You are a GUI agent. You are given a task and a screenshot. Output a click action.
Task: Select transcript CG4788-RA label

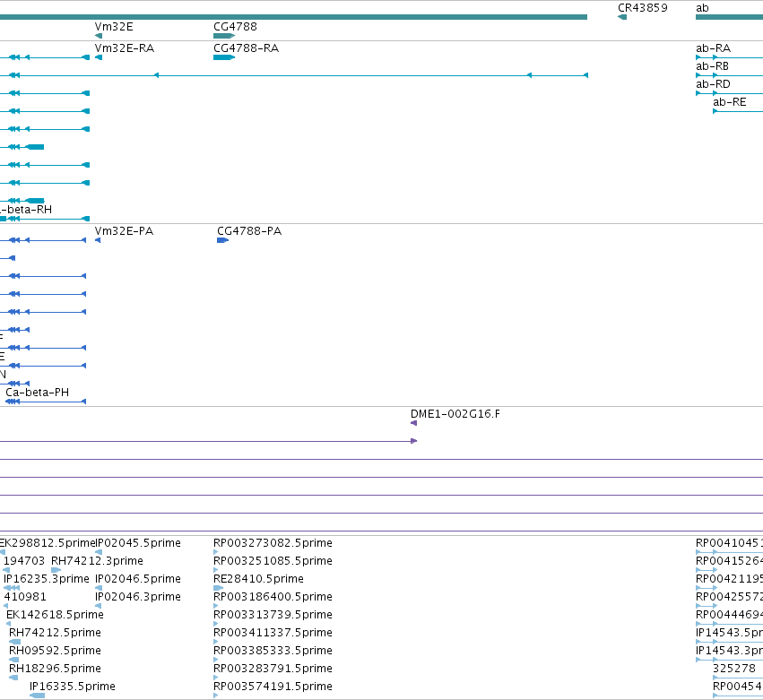pyautogui.click(x=247, y=48)
